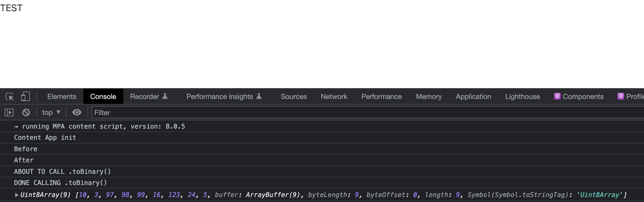
Task: Click the React Profiler atom icon
Action: [x=621, y=96]
